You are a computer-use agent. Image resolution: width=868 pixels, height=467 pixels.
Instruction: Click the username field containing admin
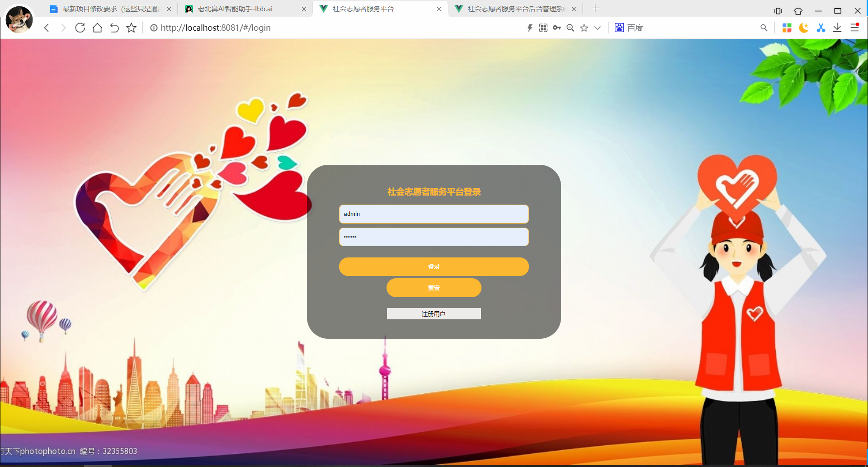[434, 214]
